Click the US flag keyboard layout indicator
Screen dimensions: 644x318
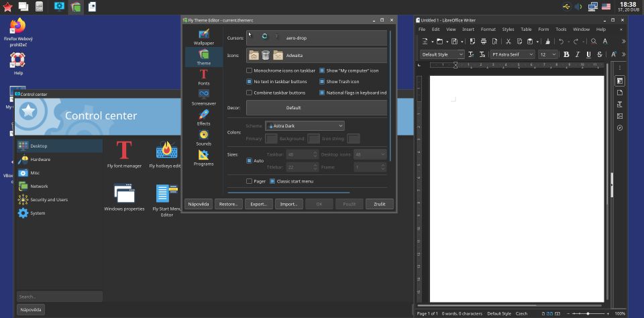(x=606, y=7)
